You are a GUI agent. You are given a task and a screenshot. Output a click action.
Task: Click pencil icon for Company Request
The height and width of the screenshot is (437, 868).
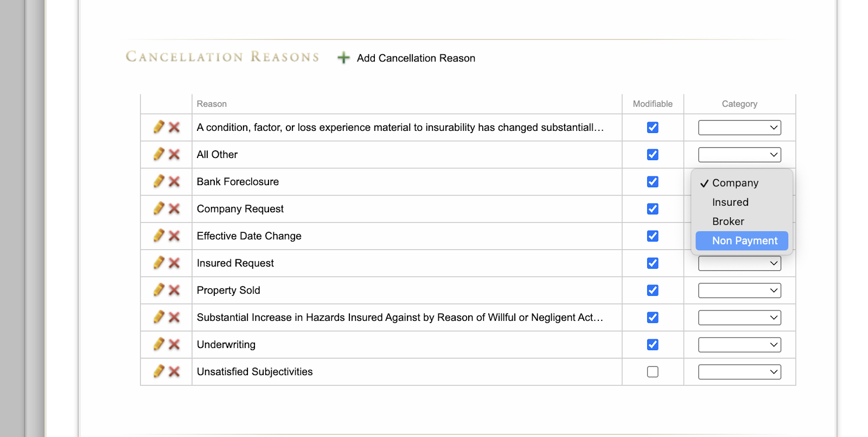(158, 209)
